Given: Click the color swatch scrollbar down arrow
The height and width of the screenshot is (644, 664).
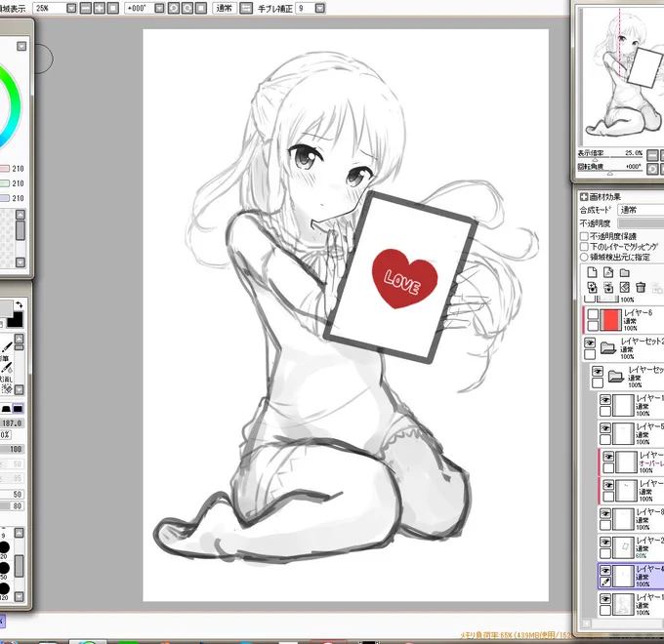Looking at the screenshot, I should pyautogui.click(x=20, y=262).
